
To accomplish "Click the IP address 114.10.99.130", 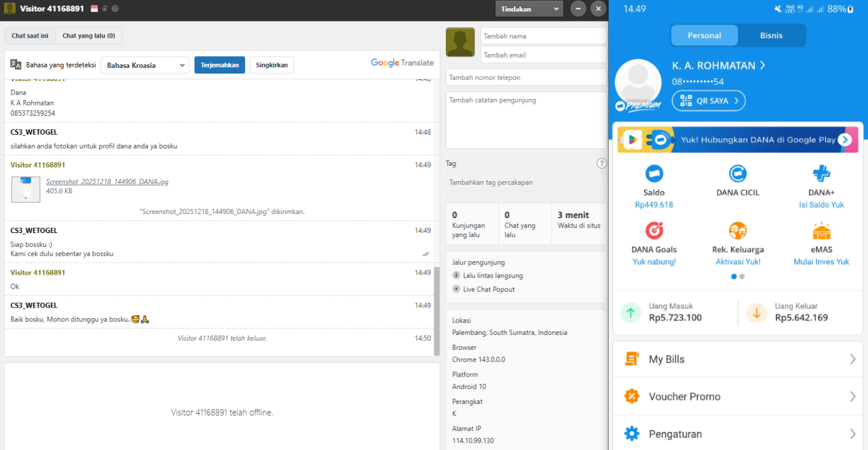I will tap(473, 440).
